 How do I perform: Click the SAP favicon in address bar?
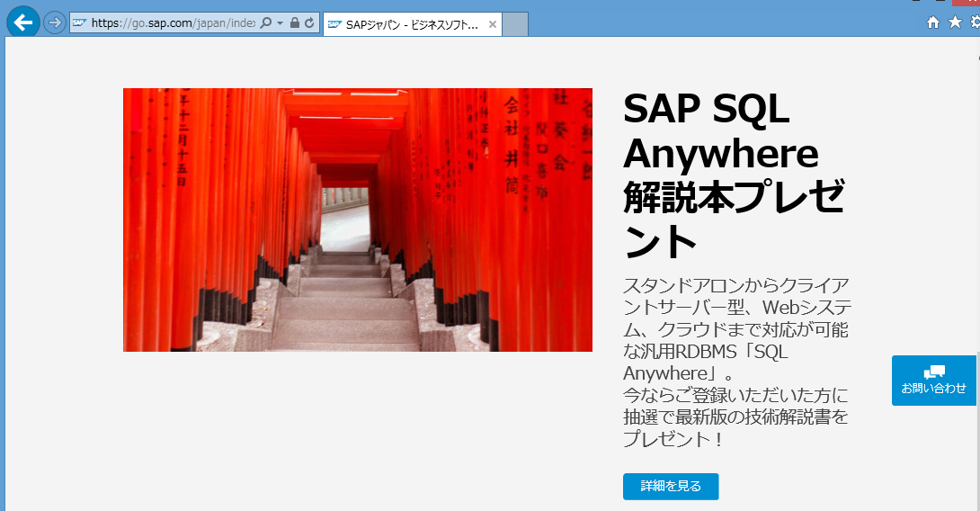pos(79,23)
